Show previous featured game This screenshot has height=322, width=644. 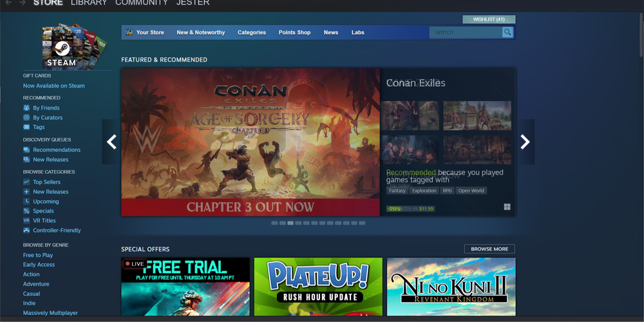click(x=111, y=142)
